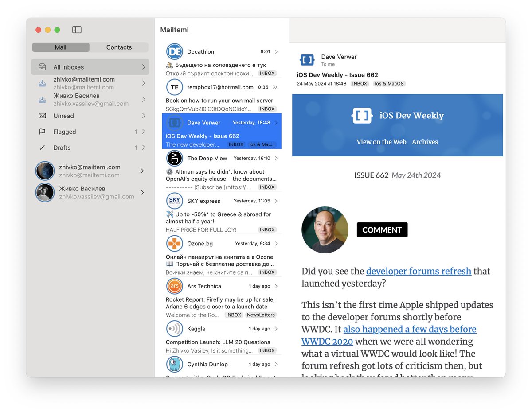Open 'also happened a few days before' link
This screenshot has width=532, height=412.
point(410,329)
